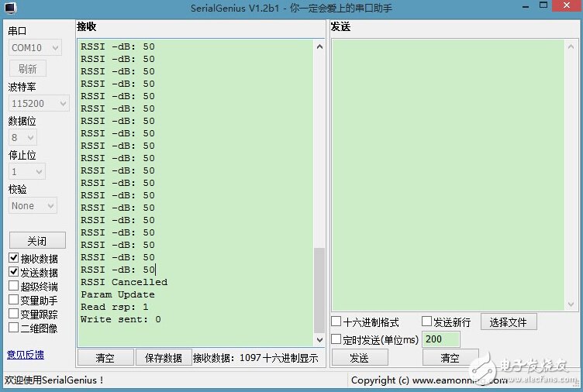This screenshot has width=583, height=392.
Task: Close the SerialGenius window
Action: [x=567, y=5]
